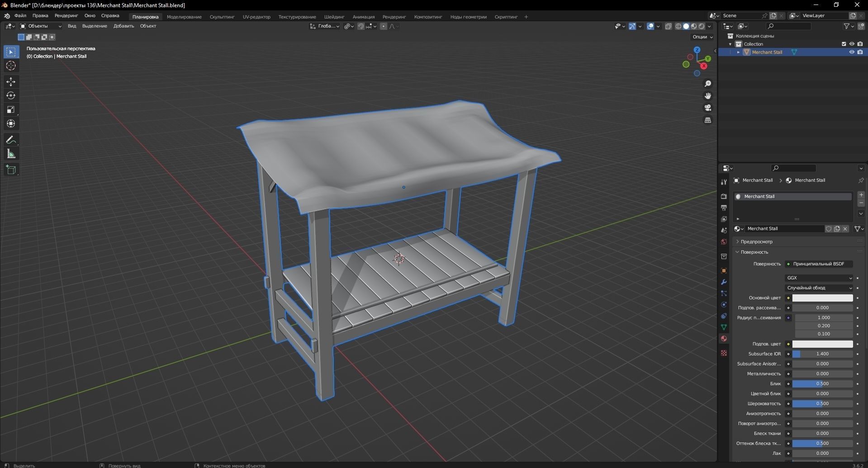868x468 pixels.
Task: Switch viewport to Rendered shading mode
Action: click(x=702, y=26)
